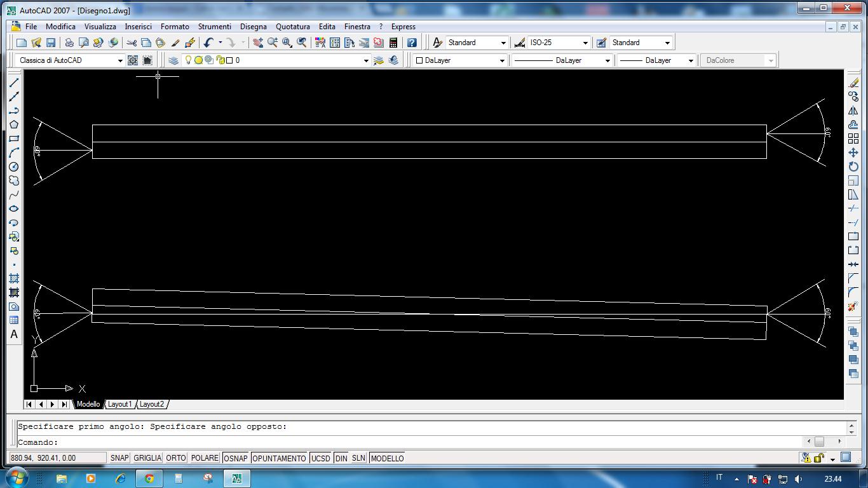This screenshot has width=868, height=488.
Task: Click the Save drawing icon
Action: pyautogui.click(x=51, y=43)
